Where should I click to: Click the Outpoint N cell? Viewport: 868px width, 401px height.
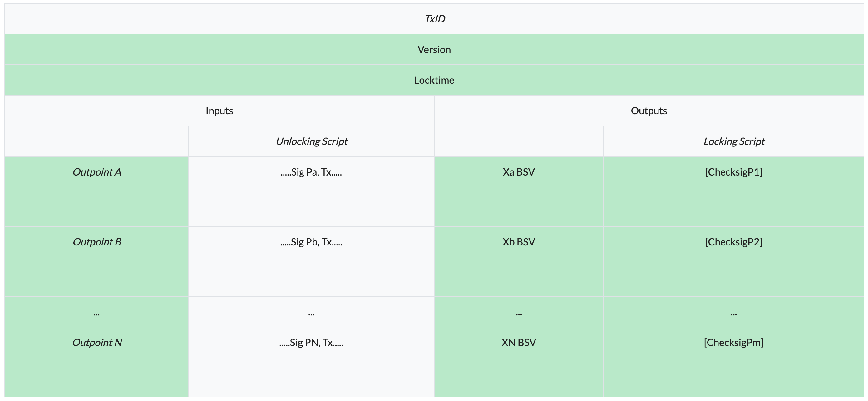pyautogui.click(x=97, y=343)
